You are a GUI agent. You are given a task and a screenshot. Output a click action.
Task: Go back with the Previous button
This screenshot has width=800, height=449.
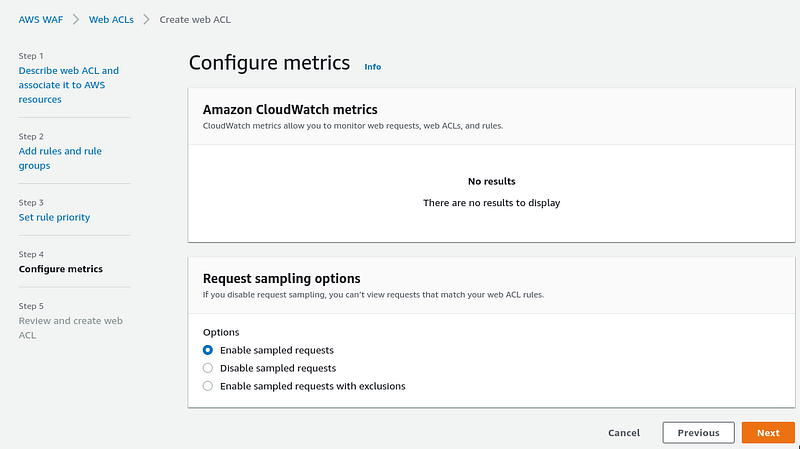[698, 433]
